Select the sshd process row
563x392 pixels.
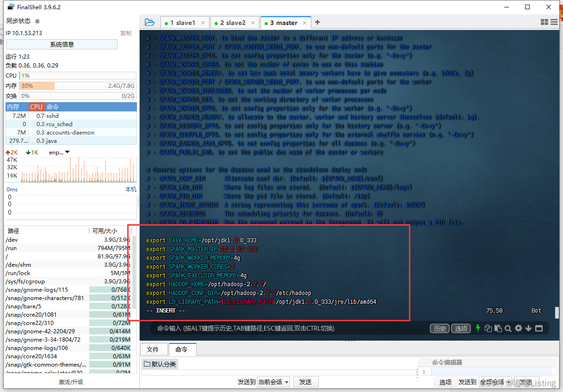coord(71,116)
